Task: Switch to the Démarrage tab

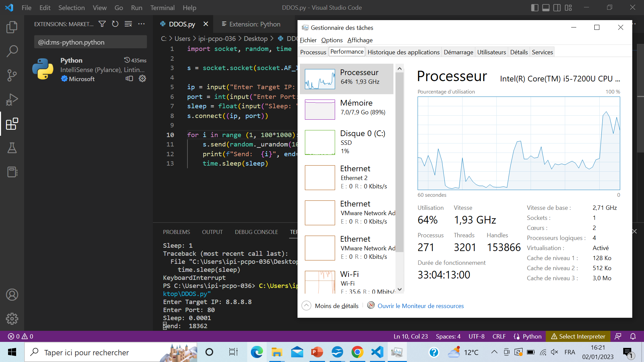Action: pyautogui.click(x=458, y=52)
